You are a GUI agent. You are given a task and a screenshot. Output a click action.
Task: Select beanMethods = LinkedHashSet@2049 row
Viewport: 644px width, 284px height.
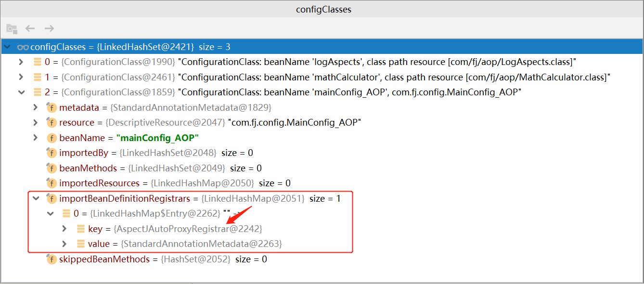[x=160, y=168]
